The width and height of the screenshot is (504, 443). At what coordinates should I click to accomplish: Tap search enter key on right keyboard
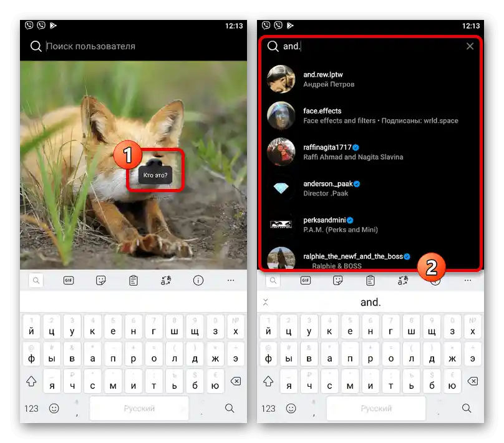[467, 408]
